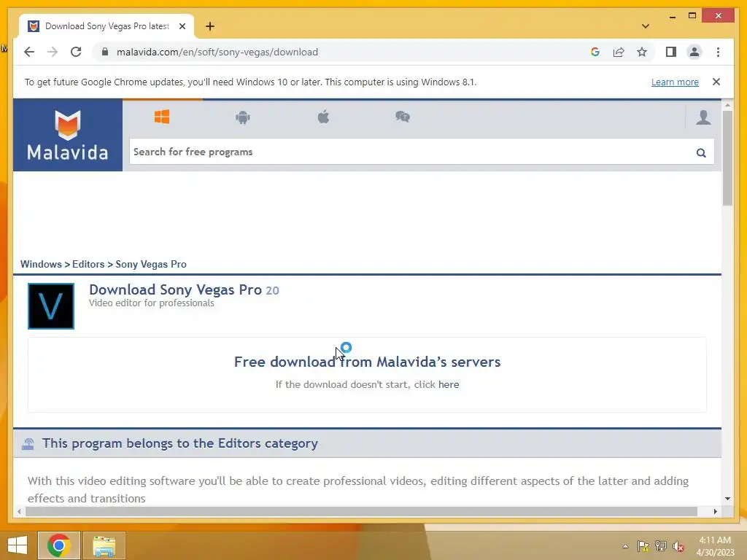Select the Windows platform icon
Screen dimensions: 747x560
pyautogui.click(x=162, y=117)
